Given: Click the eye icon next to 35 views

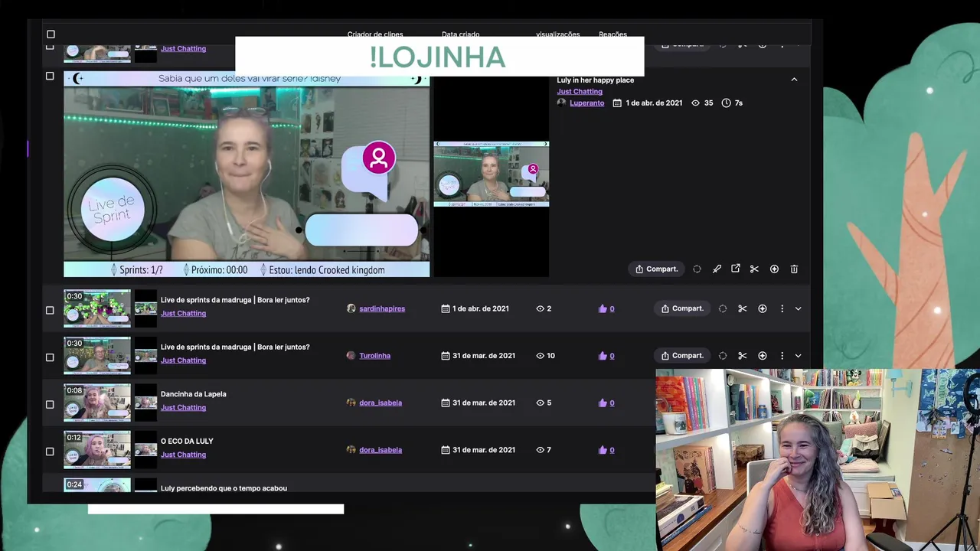Looking at the screenshot, I should [695, 103].
